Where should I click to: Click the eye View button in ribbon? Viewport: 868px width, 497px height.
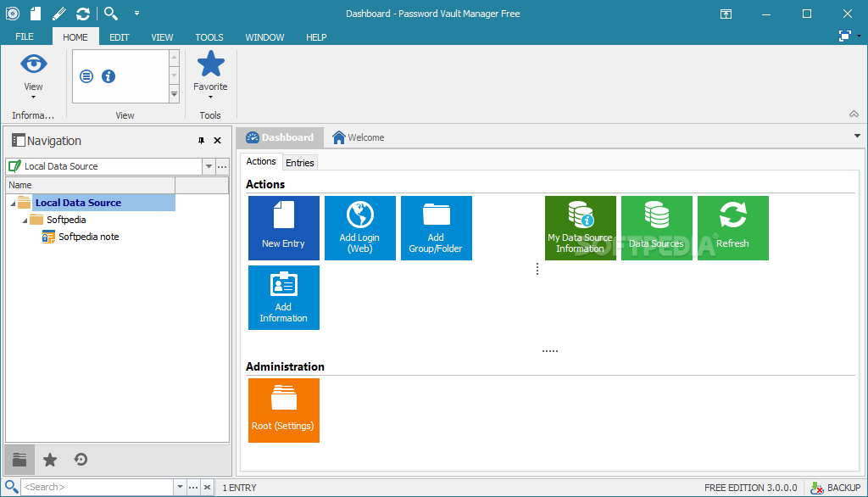(33, 76)
